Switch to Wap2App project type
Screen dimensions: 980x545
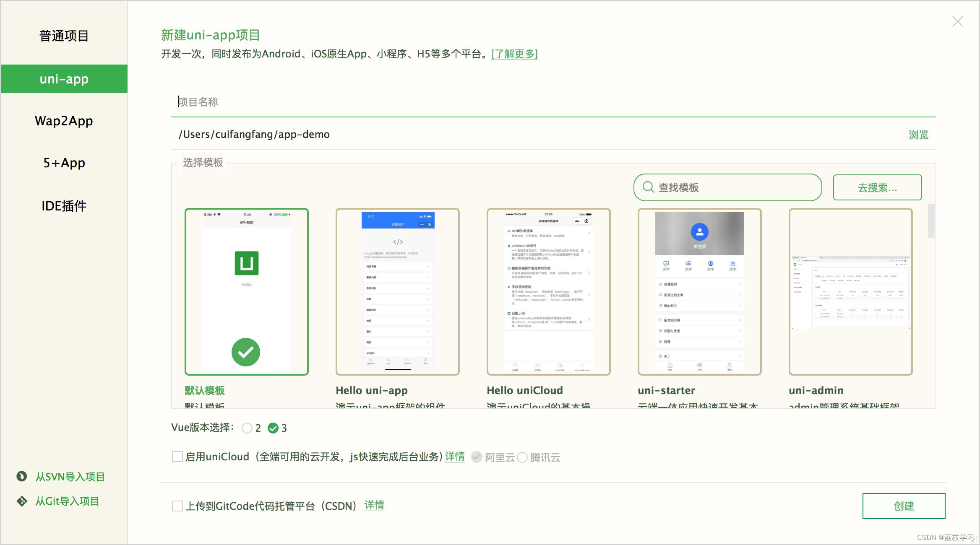pyautogui.click(x=64, y=121)
